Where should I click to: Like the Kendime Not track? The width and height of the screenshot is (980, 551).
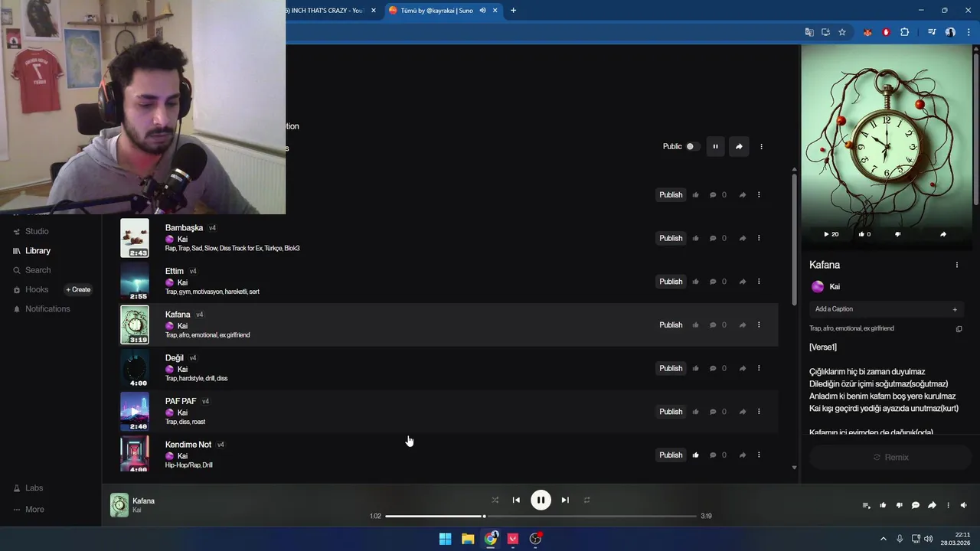tap(695, 455)
